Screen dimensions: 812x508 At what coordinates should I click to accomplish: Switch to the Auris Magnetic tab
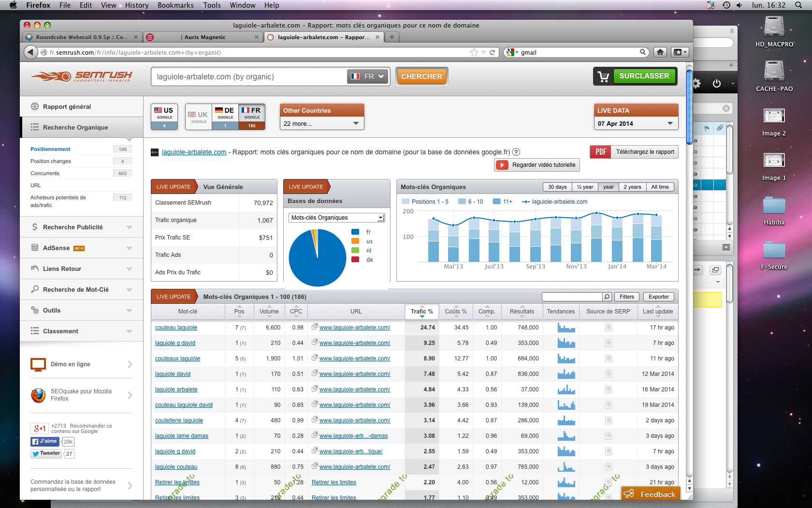203,37
